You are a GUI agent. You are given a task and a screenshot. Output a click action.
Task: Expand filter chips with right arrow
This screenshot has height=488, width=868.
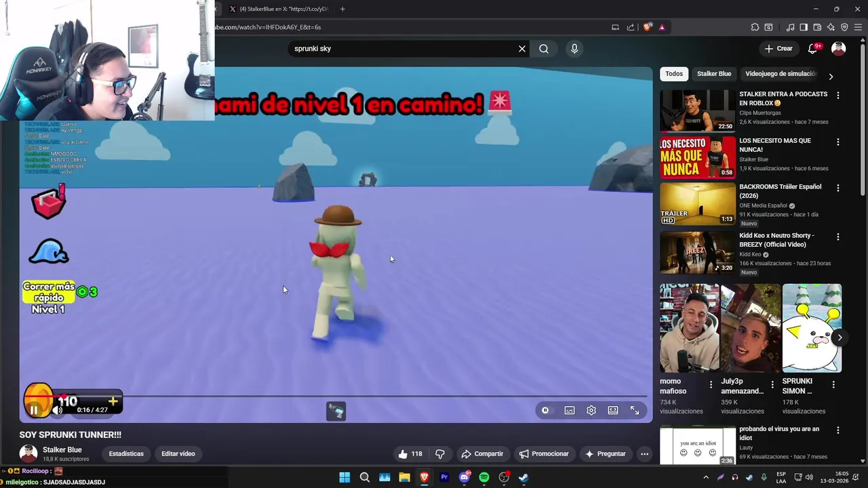[x=831, y=77]
